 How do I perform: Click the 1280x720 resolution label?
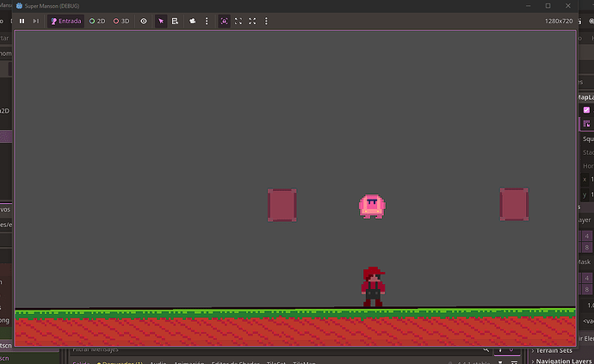(559, 22)
